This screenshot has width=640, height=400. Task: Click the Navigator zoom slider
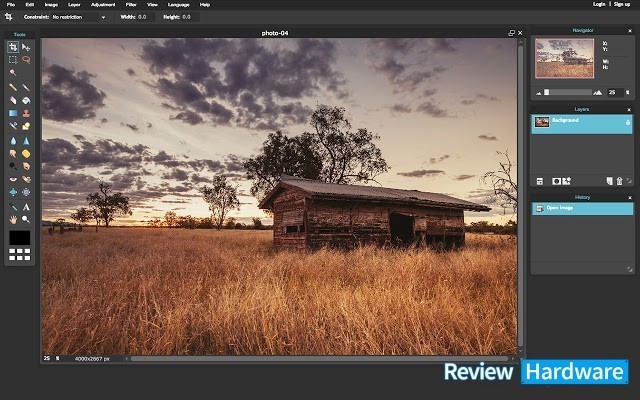pyautogui.click(x=568, y=93)
